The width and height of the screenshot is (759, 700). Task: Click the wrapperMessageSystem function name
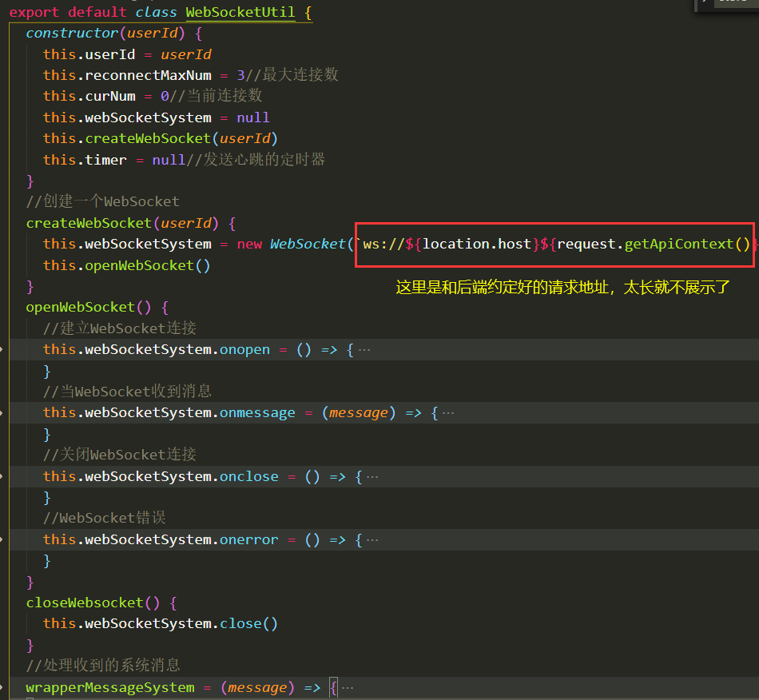coord(110,687)
